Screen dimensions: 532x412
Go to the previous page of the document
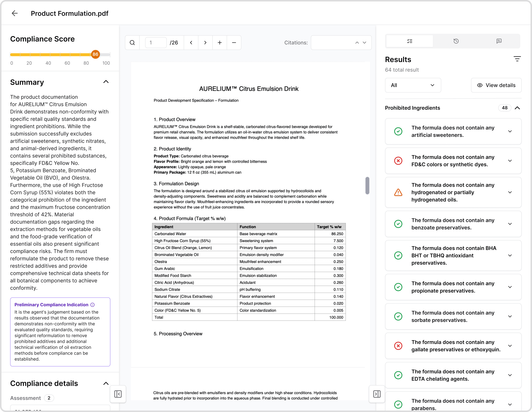191,42
